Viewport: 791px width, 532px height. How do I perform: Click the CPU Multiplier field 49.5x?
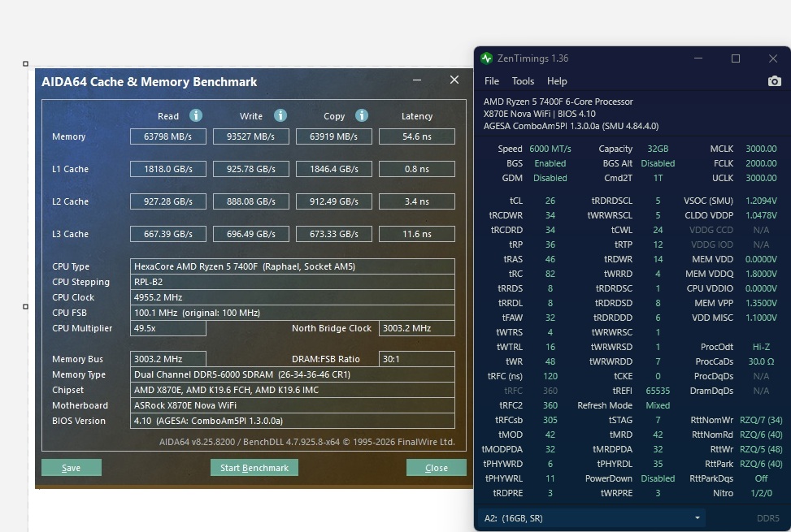(x=168, y=328)
